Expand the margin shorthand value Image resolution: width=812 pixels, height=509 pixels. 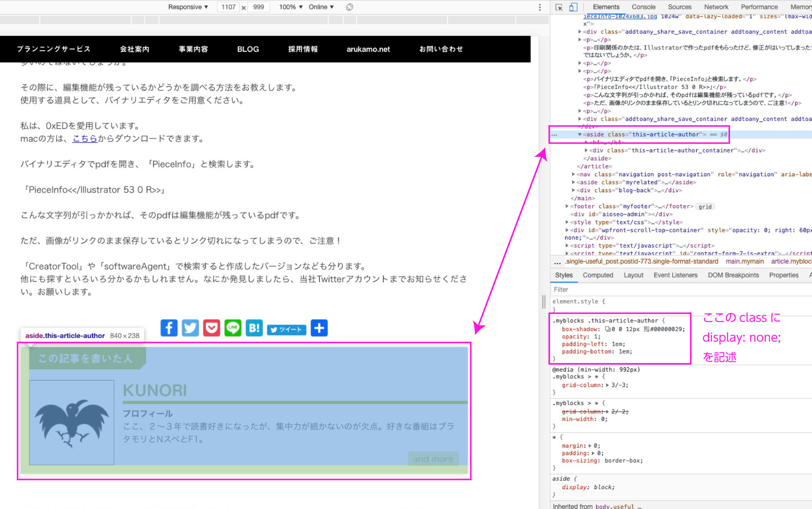[590, 446]
